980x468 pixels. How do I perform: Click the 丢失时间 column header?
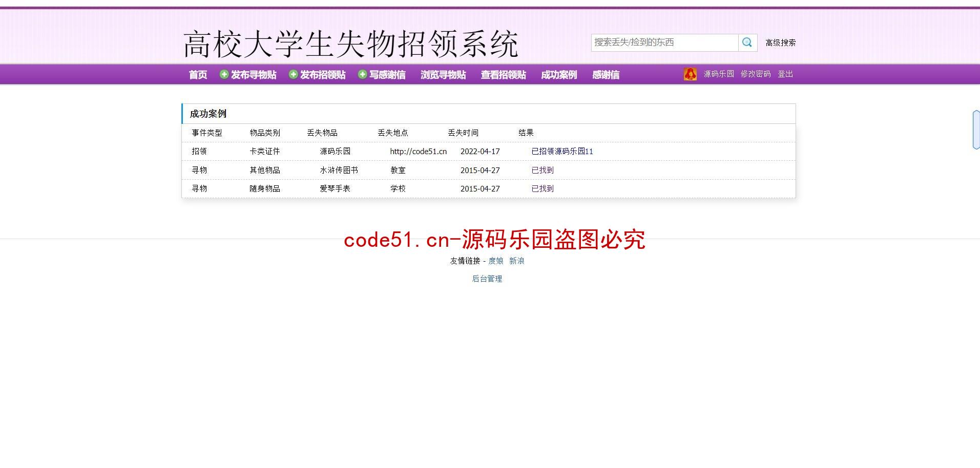pos(463,133)
